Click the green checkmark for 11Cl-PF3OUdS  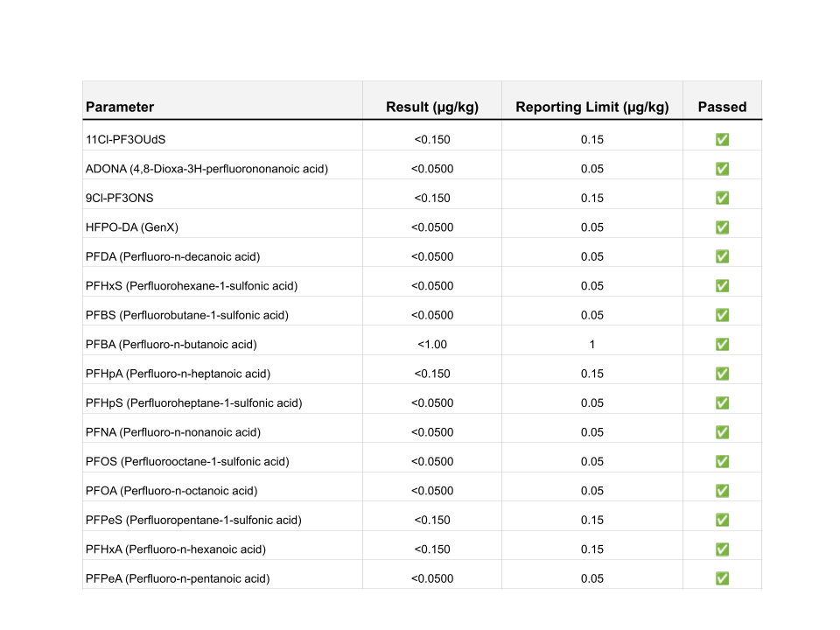(722, 139)
